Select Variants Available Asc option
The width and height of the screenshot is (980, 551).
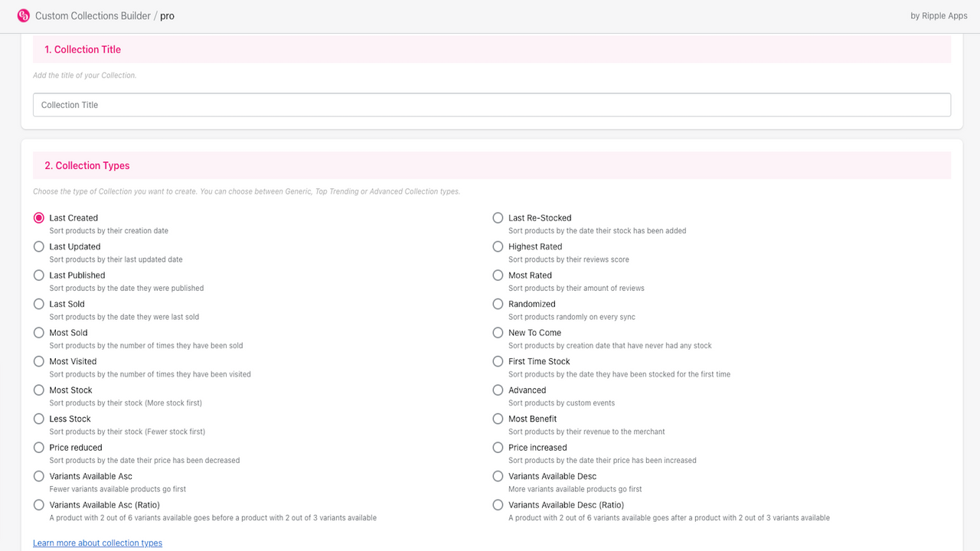tap(39, 476)
